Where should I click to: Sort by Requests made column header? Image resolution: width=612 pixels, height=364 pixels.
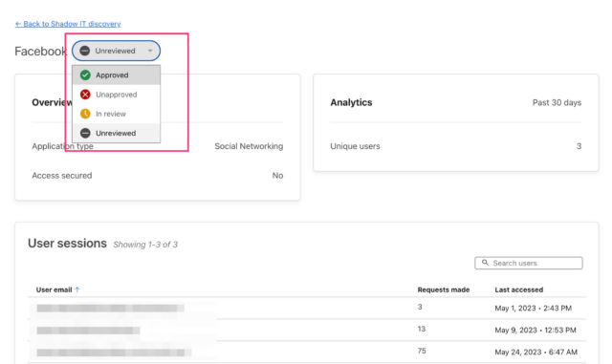coord(444,289)
